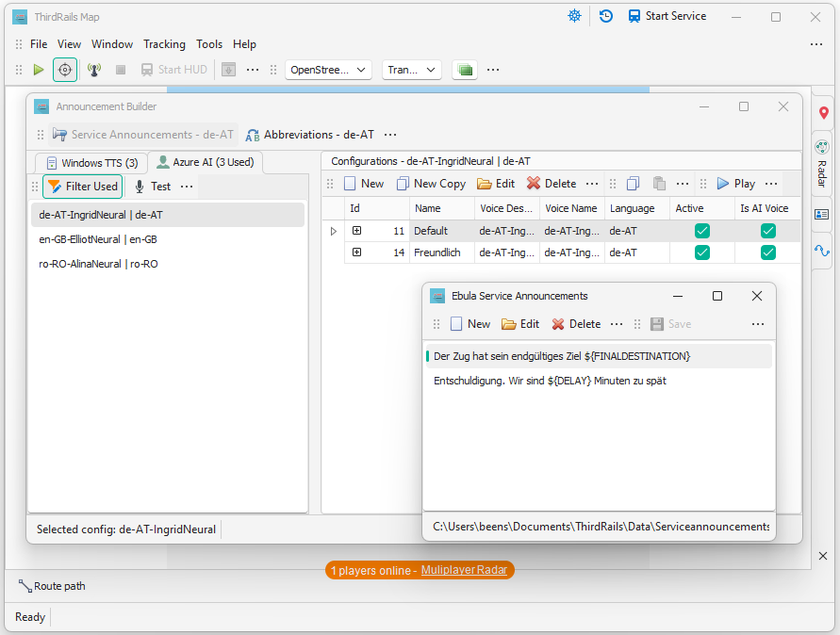Open the Multiplayer Radar link
Image resolution: width=840 pixels, height=635 pixels.
tap(462, 570)
